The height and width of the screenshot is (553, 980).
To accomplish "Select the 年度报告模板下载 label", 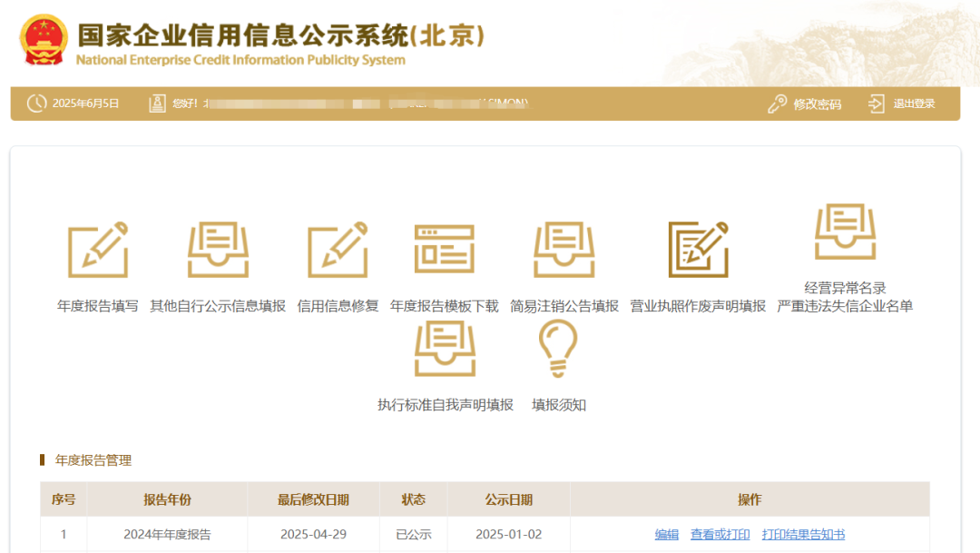I will tap(445, 306).
